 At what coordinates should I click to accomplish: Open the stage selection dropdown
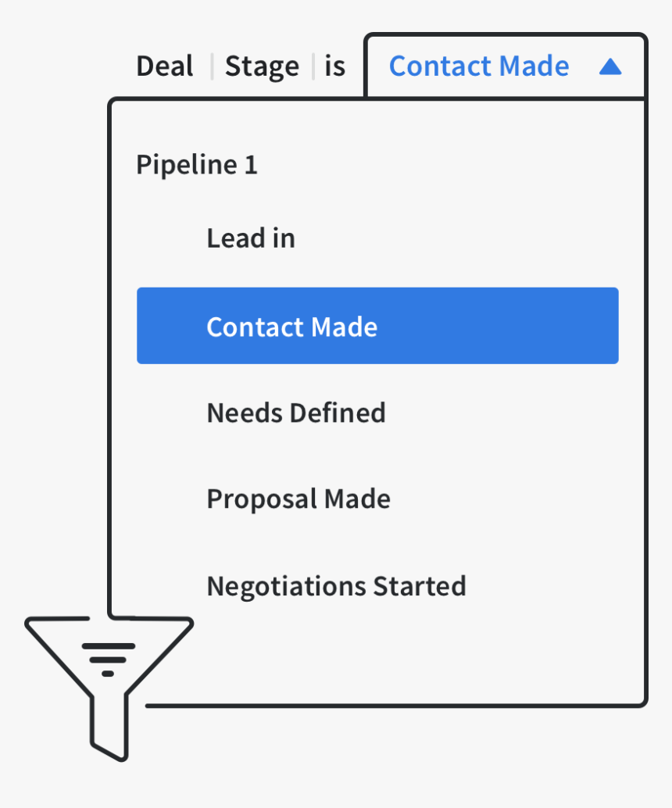(x=479, y=66)
